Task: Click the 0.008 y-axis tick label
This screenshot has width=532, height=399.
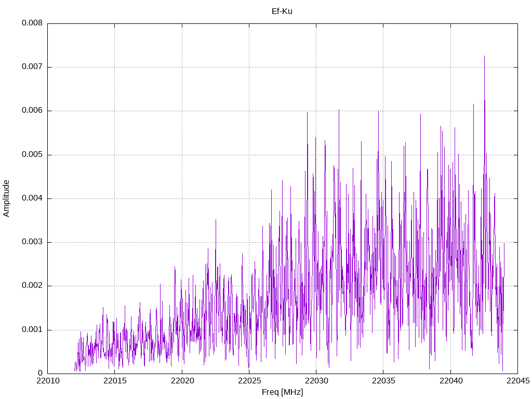Action: 32,23
